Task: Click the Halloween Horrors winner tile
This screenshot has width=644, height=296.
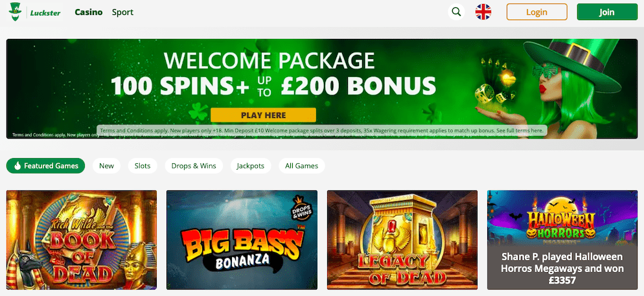Action: (562, 240)
